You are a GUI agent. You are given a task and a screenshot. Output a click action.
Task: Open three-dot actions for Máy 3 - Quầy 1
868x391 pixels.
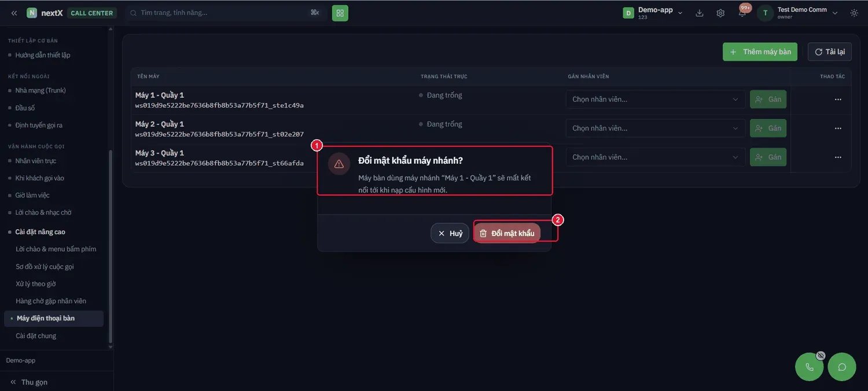click(x=838, y=157)
